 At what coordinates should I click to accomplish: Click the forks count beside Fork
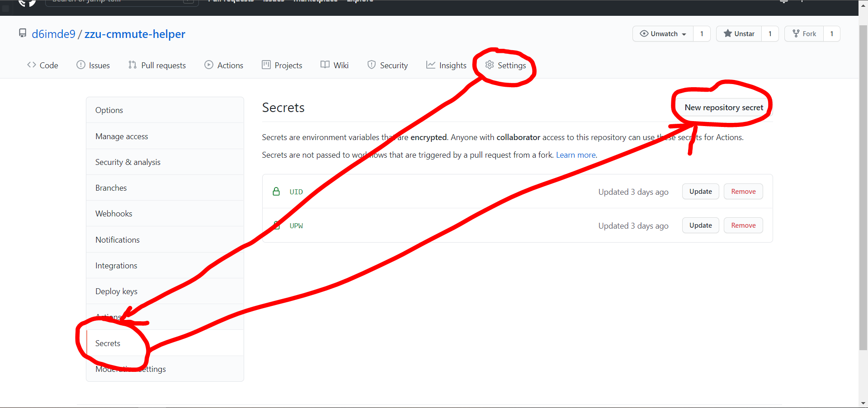(832, 34)
